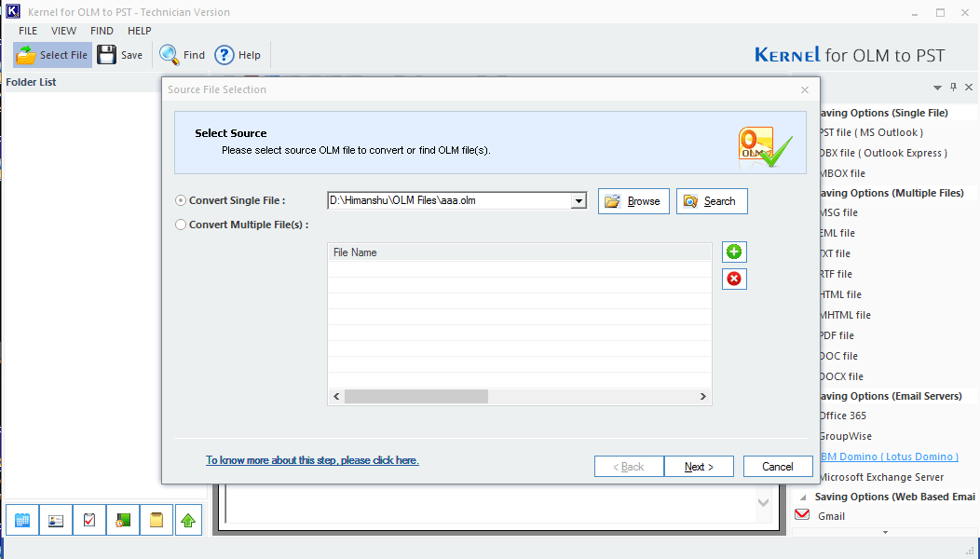
Task: Select the HTML file option
Action: pyautogui.click(x=840, y=294)
